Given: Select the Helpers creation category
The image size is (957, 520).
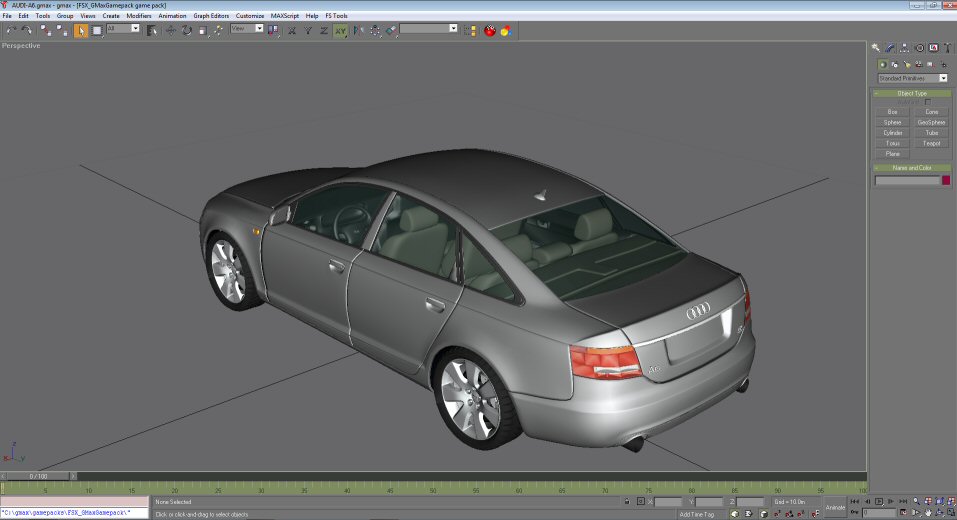Looking at the screenshot, I should pos(930,65).
